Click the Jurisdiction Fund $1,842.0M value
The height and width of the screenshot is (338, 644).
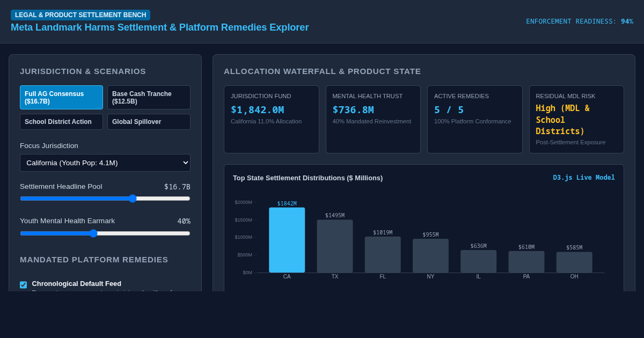(x=258, y=110)
